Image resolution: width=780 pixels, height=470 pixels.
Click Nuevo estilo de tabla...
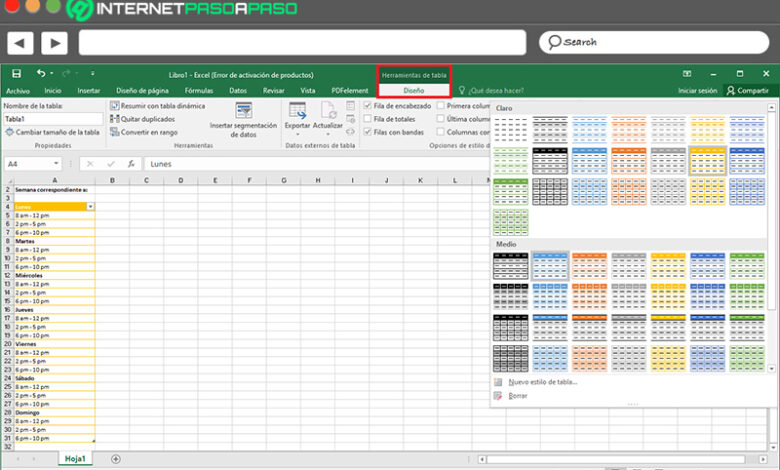[543, 382]
